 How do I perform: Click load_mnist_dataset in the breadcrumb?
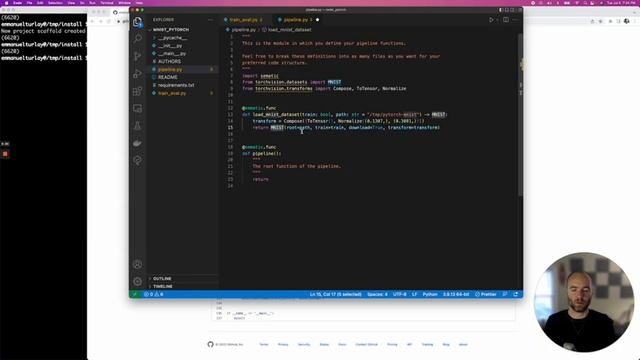tap(289, 30)
